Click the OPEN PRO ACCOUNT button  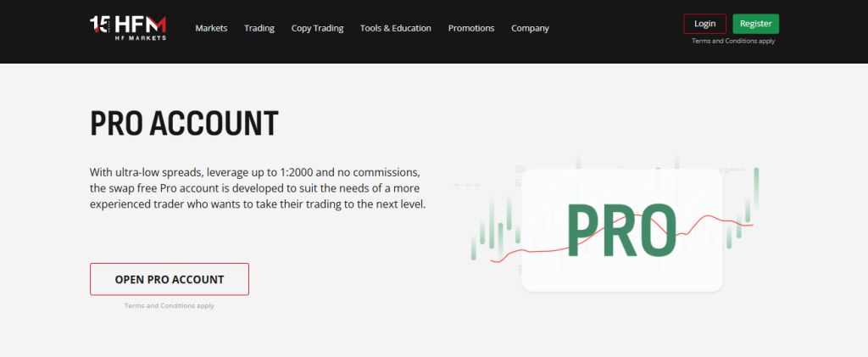click(x=170, y=279)
